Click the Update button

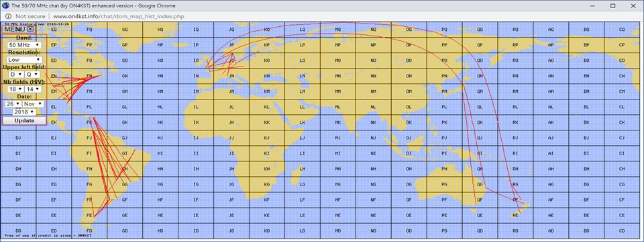24,120
